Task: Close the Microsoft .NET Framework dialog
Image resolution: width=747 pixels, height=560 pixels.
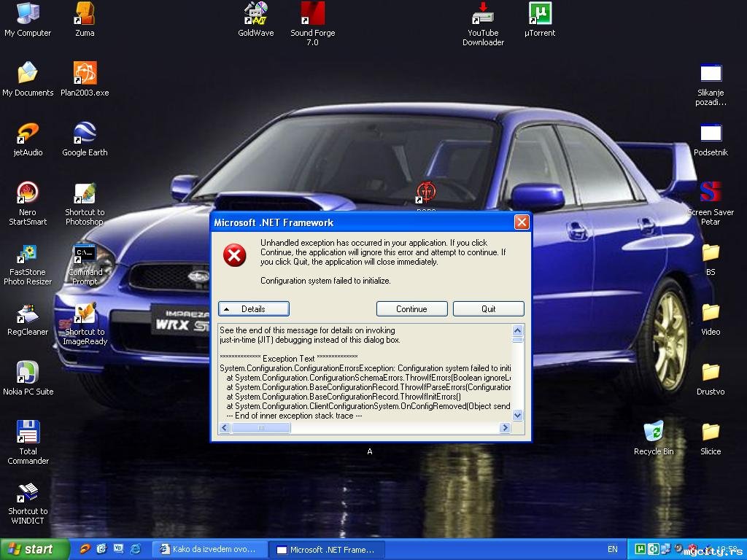Action: pos(522,222)
